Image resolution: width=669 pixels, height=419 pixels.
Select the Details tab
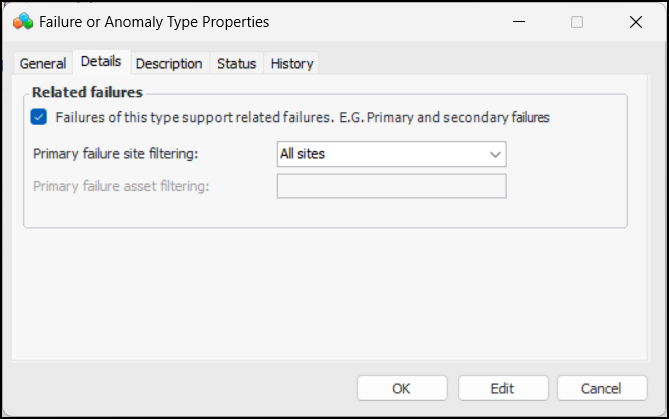(x=101, y=62)
